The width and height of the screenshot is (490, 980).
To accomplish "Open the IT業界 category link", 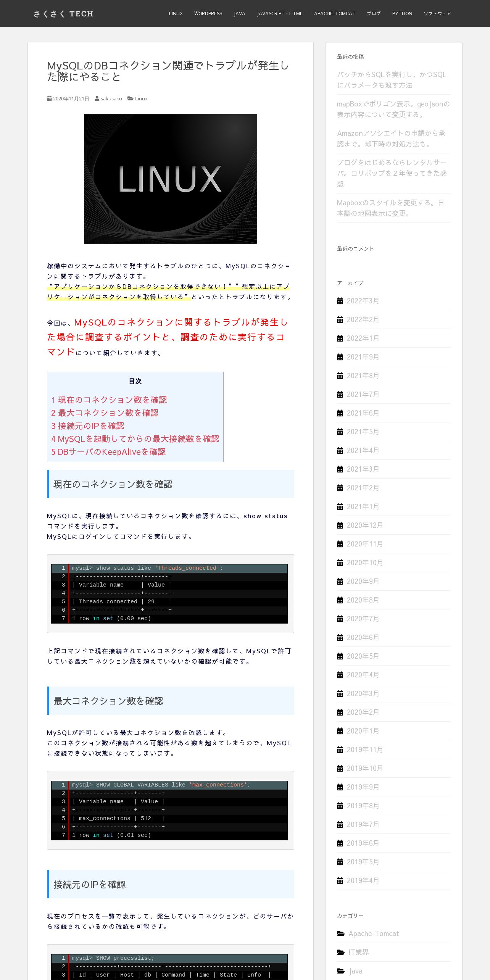I will [359, 952].
